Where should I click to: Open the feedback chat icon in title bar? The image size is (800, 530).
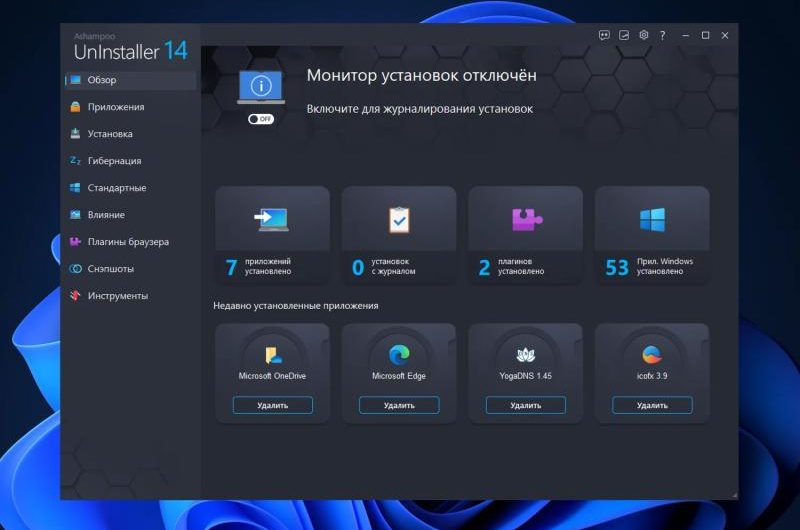(604, 35)
